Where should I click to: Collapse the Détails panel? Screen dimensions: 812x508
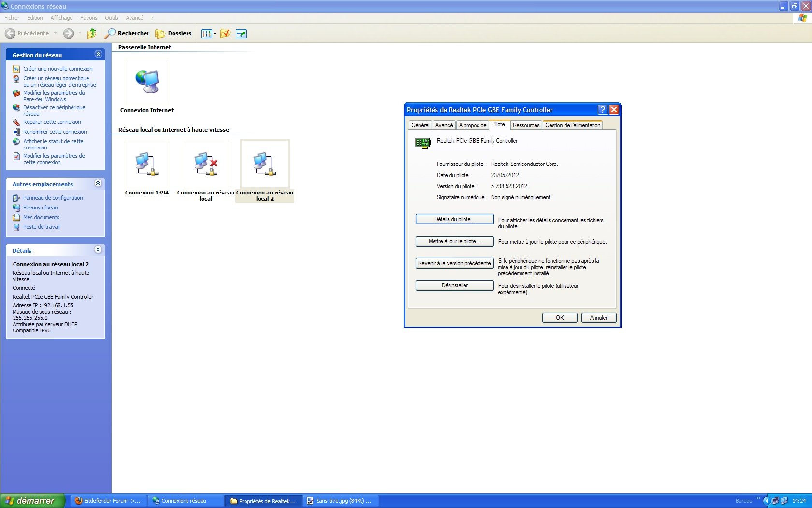(98, 250)
